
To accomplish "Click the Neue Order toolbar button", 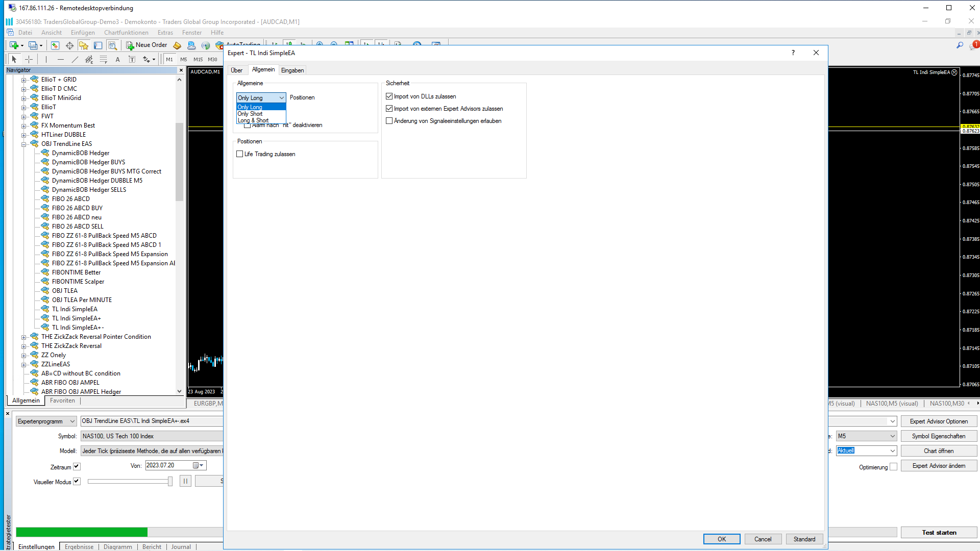I will click(146, 45).
